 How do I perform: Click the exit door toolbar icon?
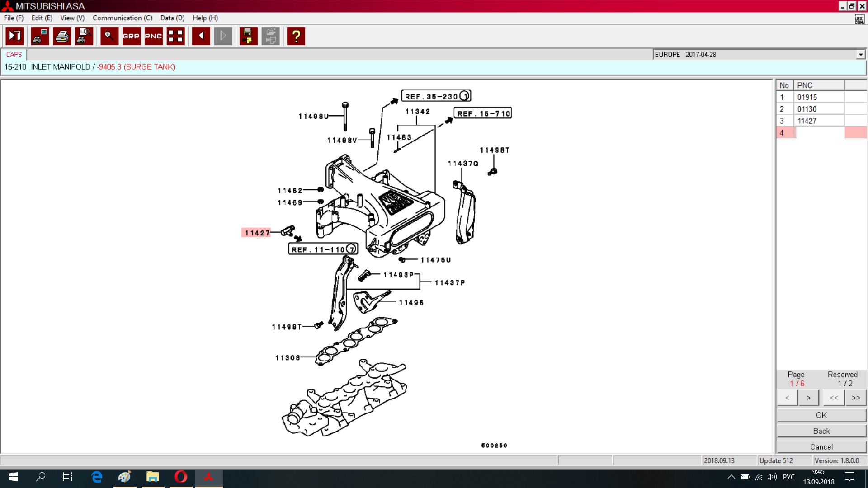coord(14,36)
